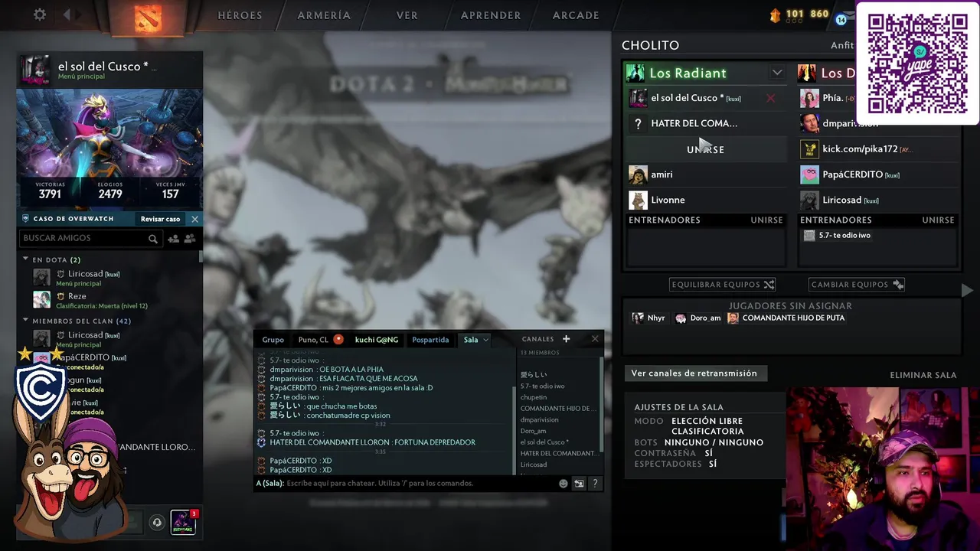Image resolution: width=980 pixels, height=551 pixels.
Task: Click the EQUILIBRAR EQUIPOS button
Action: (x=723, y=285)
